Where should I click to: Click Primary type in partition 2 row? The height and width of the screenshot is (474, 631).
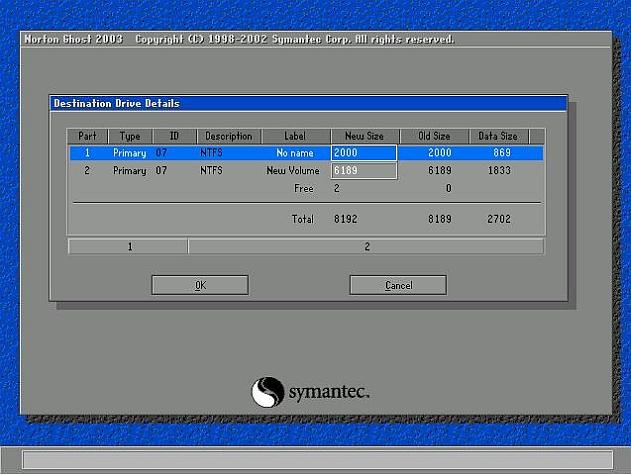click(x=130, y=171)
